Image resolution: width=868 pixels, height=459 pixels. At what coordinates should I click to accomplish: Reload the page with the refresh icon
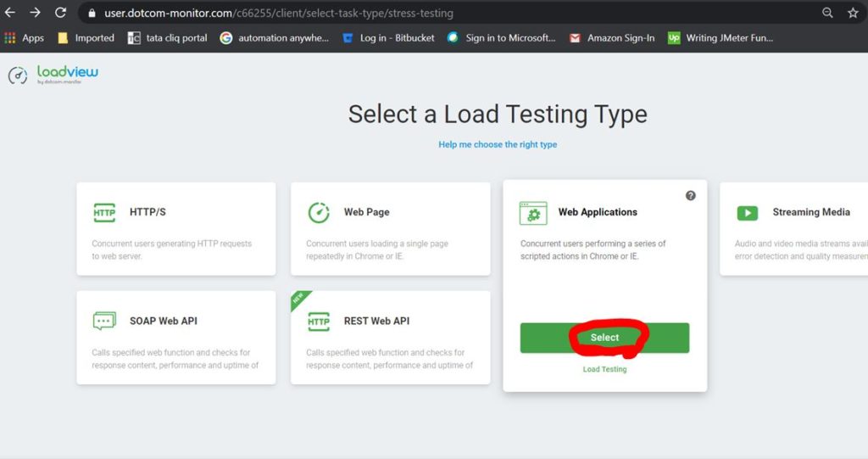pyautogui.click(x=60, y=13)
